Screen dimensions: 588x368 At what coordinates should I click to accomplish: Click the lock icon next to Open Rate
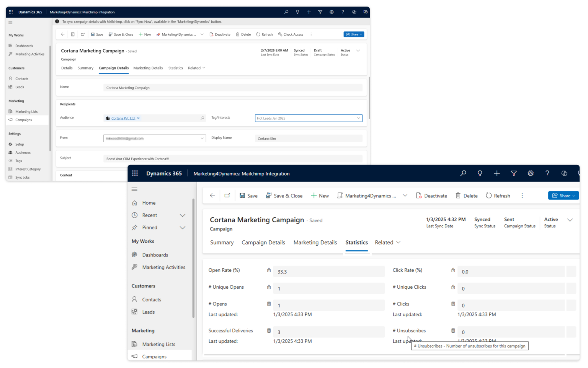269,270
